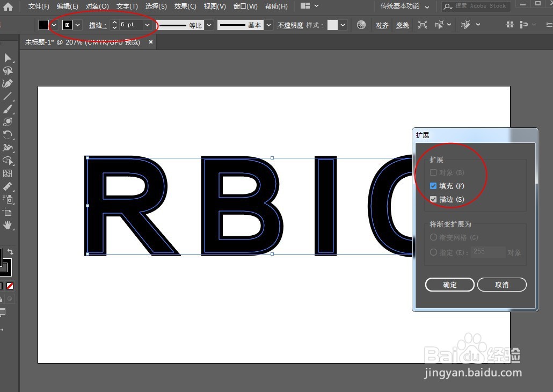
Task: Select the Line Segment tool
Action: pyautogui.click(x=8, y=96)
